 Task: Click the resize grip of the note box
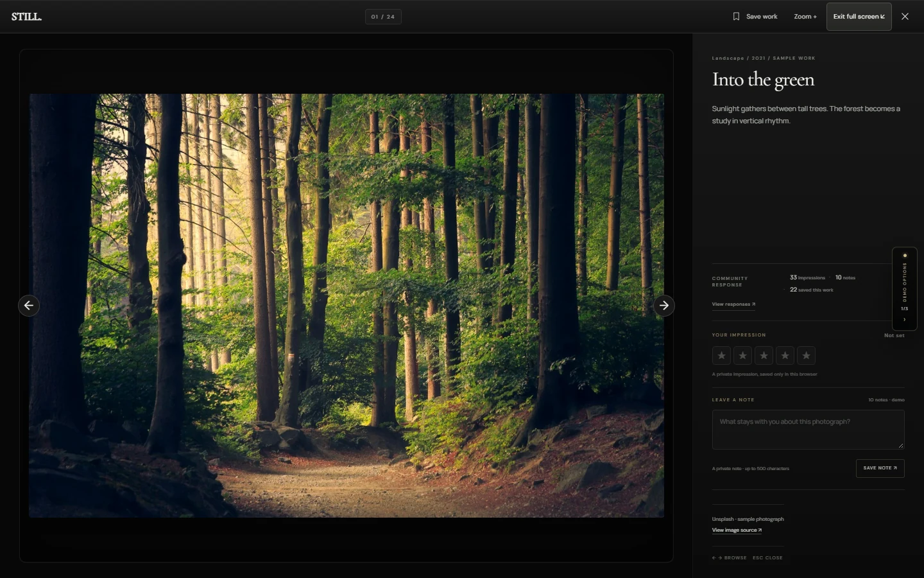900,445
